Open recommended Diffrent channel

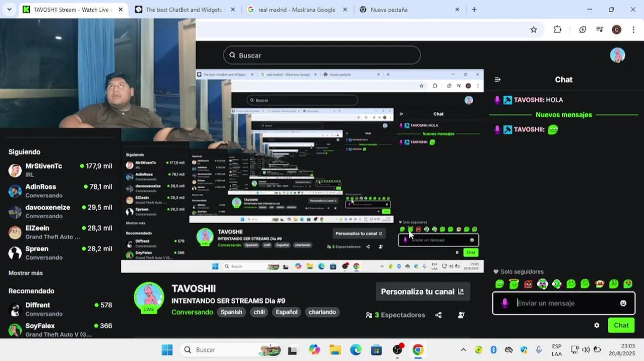click(x=60, y=309)
